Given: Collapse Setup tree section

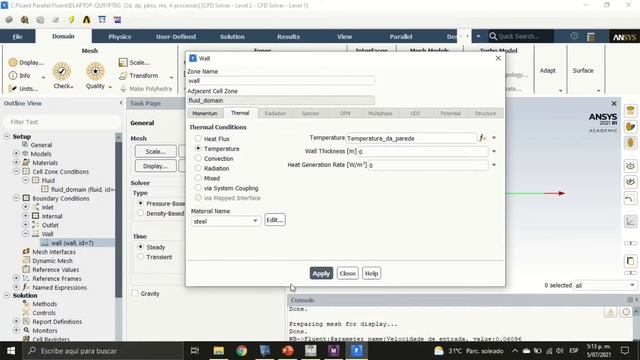Looking at the screenshot, I should [x=7, y=136].
